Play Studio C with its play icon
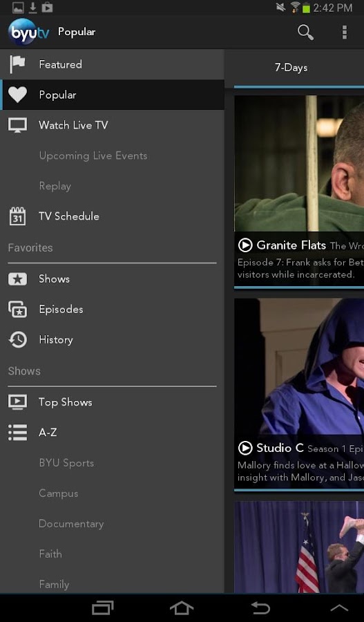The width and height of the screenshot is (364, 622). point(245,449)
